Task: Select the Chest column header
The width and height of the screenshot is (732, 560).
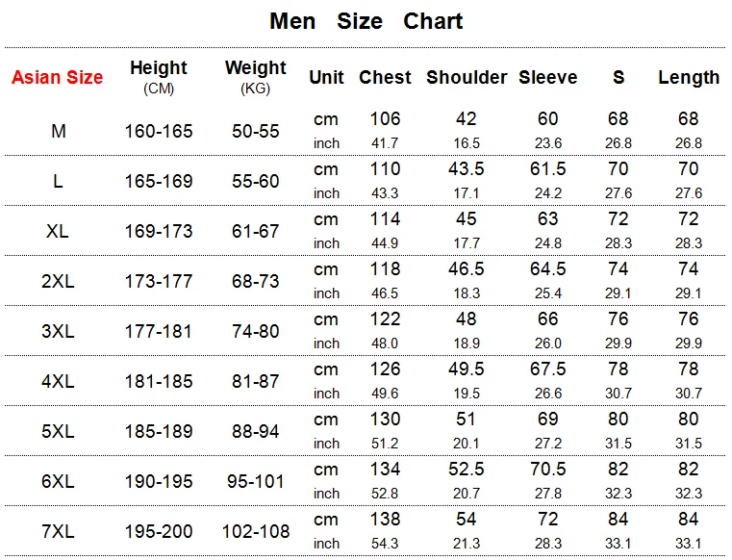Action: pos(385,77)
